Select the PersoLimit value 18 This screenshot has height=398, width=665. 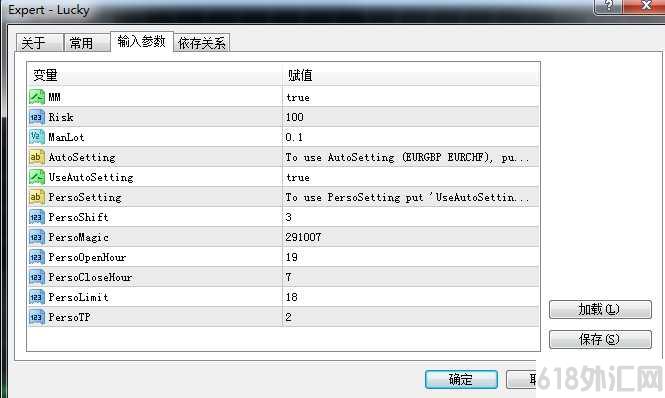pos(291,297)
